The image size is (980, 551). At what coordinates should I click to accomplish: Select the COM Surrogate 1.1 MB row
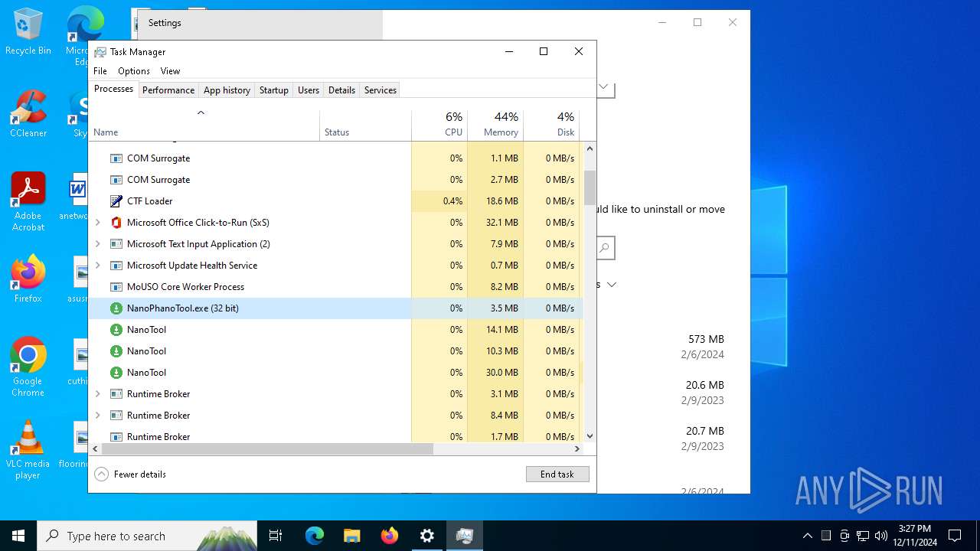[336, 158]
